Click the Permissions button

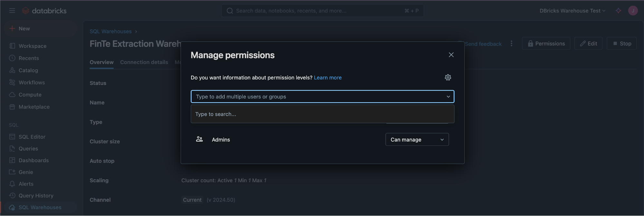546,43
